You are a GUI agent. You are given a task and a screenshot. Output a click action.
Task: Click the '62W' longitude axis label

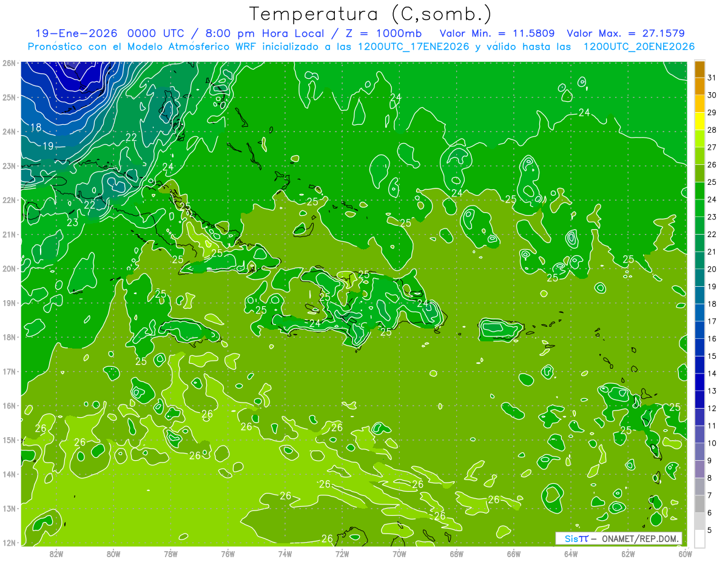[x=628, y=554]
